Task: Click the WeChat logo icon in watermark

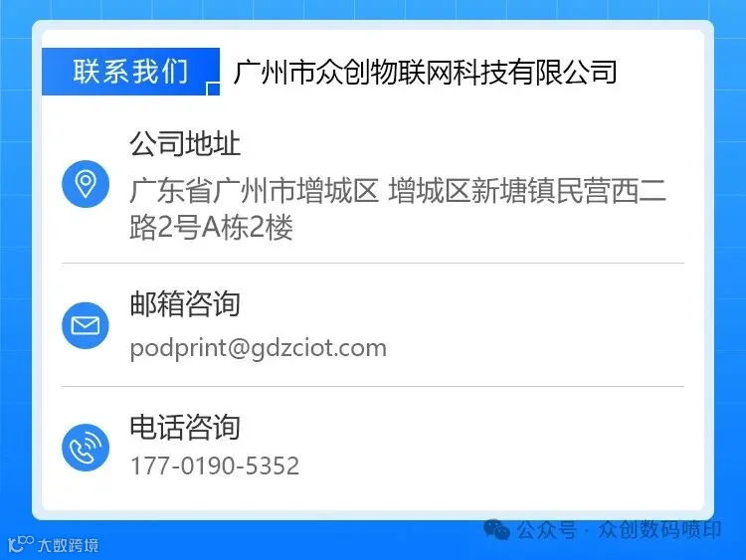Action: click(x=496, y=529)
